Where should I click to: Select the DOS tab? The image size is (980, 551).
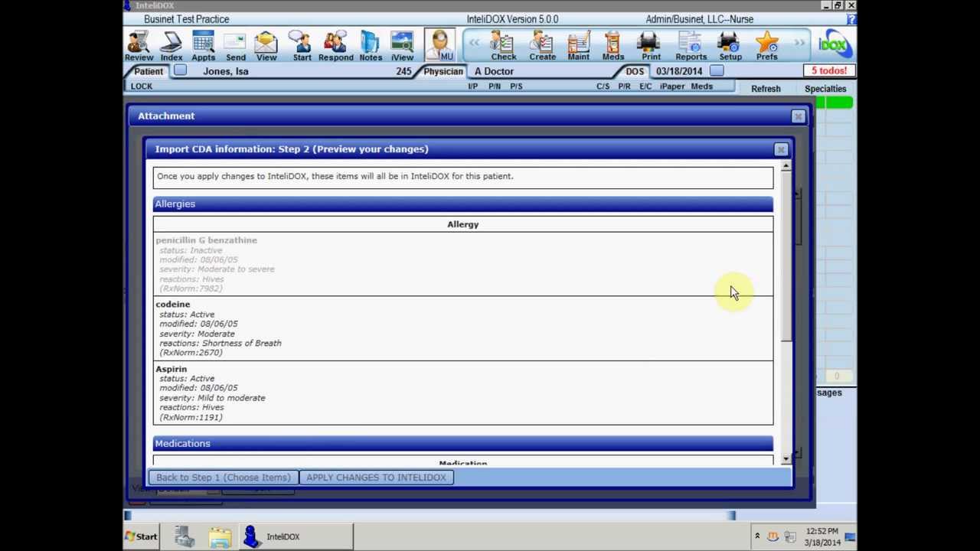(x=635, y=71)
